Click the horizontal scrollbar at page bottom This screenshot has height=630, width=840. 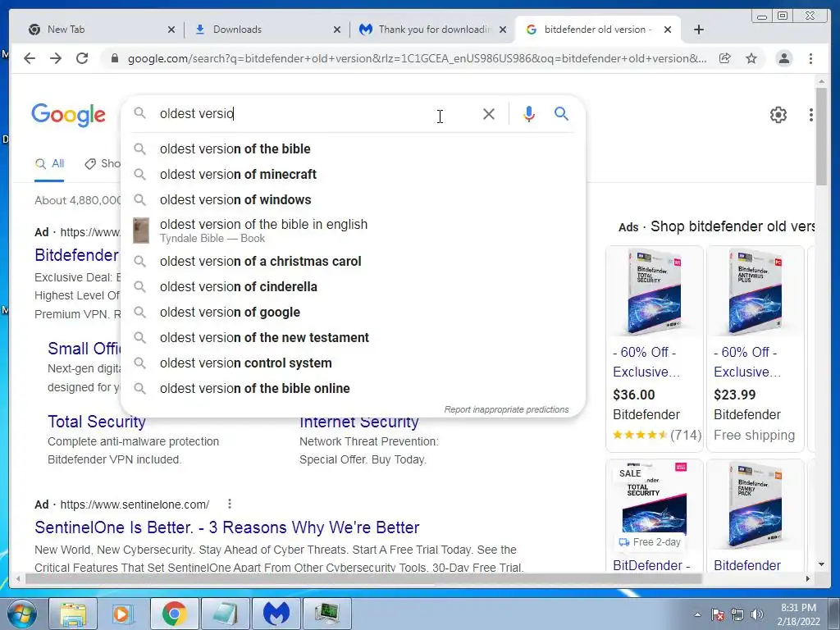(363, 578)
